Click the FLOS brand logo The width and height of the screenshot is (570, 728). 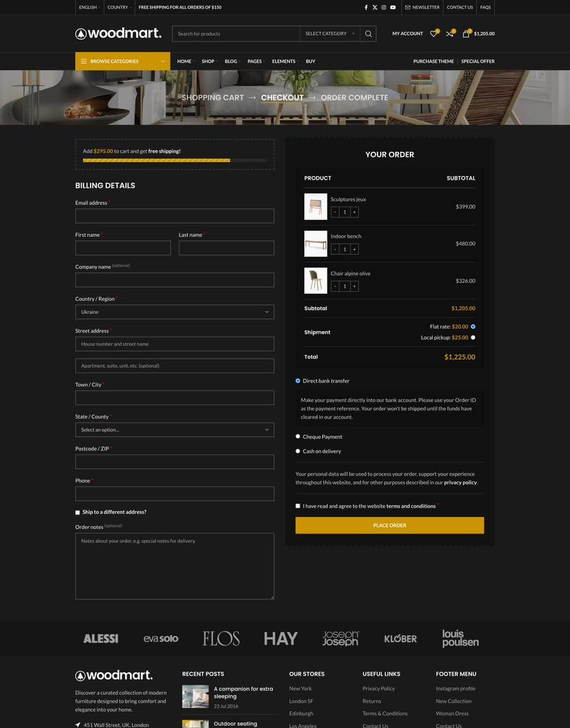click(221, 639)
